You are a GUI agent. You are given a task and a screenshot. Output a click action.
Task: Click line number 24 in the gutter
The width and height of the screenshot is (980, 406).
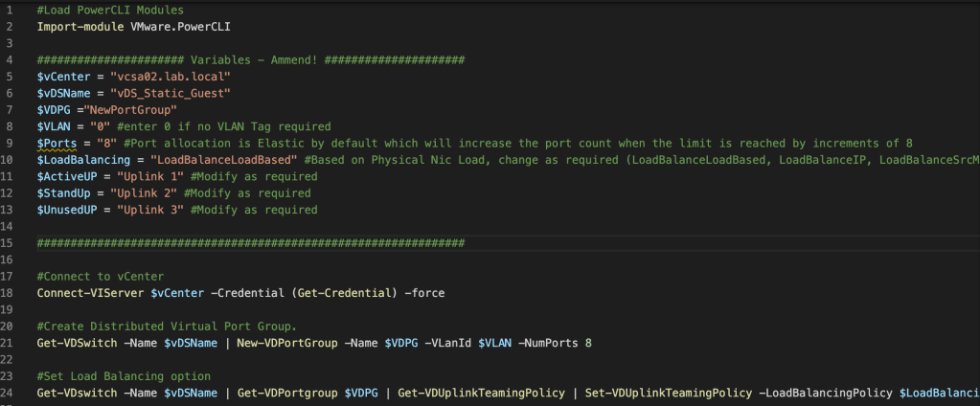point(8,393)
